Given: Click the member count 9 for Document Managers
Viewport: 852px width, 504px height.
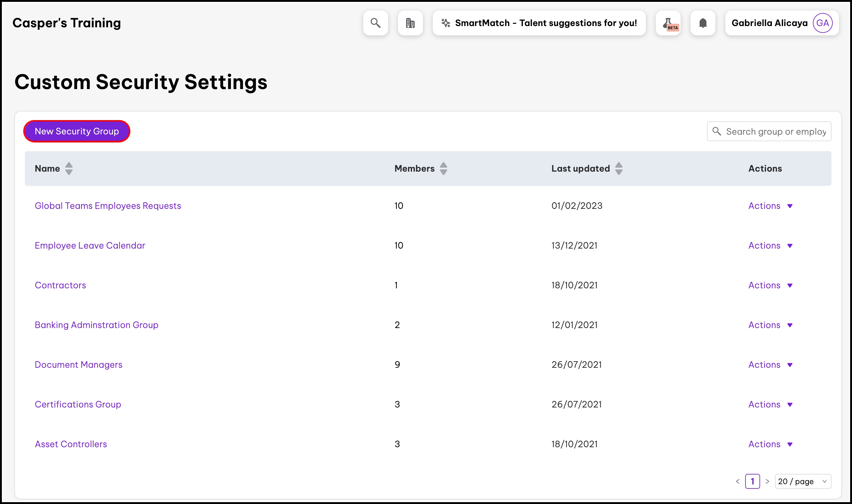Looking at the screenshot, I should click(397, 365).
